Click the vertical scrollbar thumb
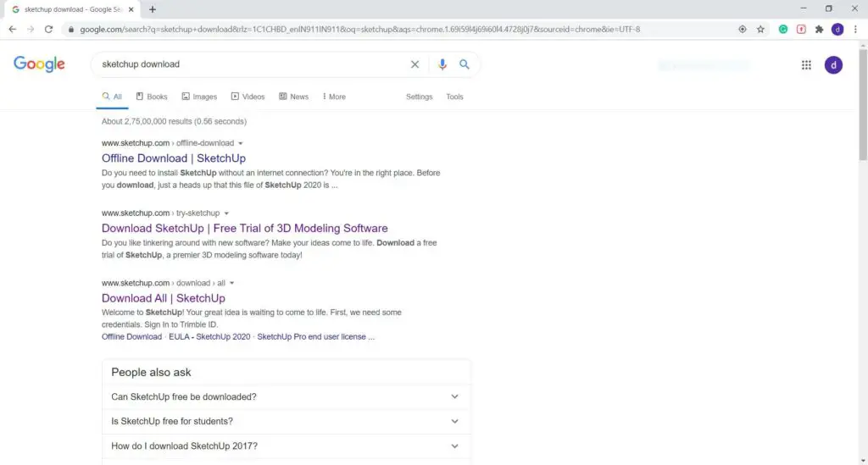 tap(863, 105)
